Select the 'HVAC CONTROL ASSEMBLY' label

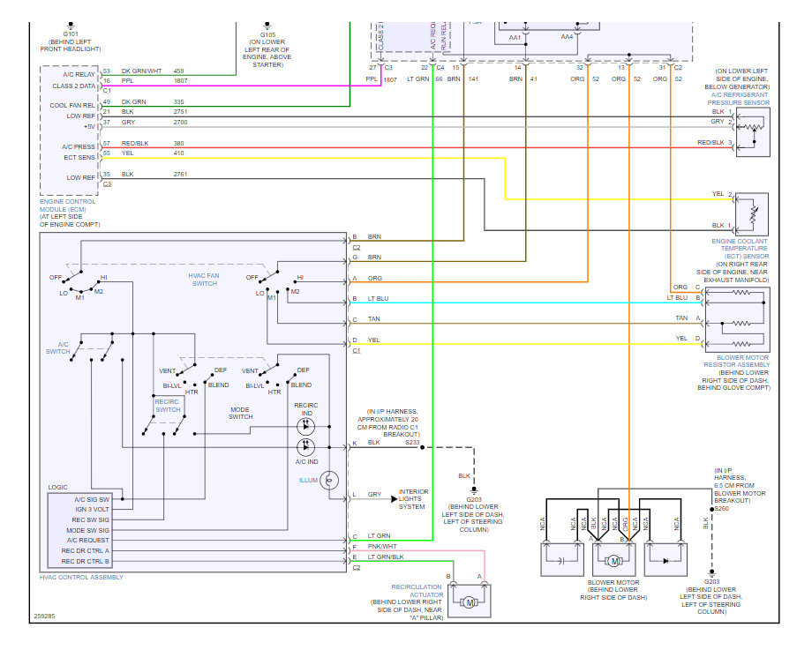(x=81, y=577)
